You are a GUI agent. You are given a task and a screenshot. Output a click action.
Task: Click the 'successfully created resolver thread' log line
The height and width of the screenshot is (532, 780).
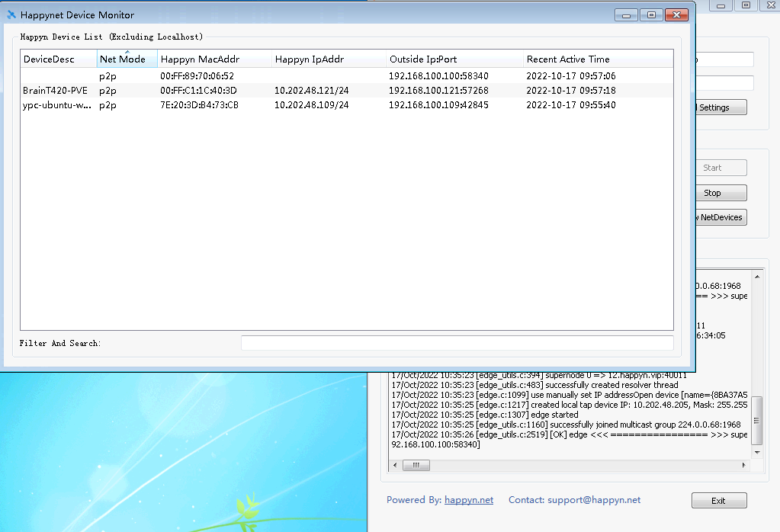point(534,385)
